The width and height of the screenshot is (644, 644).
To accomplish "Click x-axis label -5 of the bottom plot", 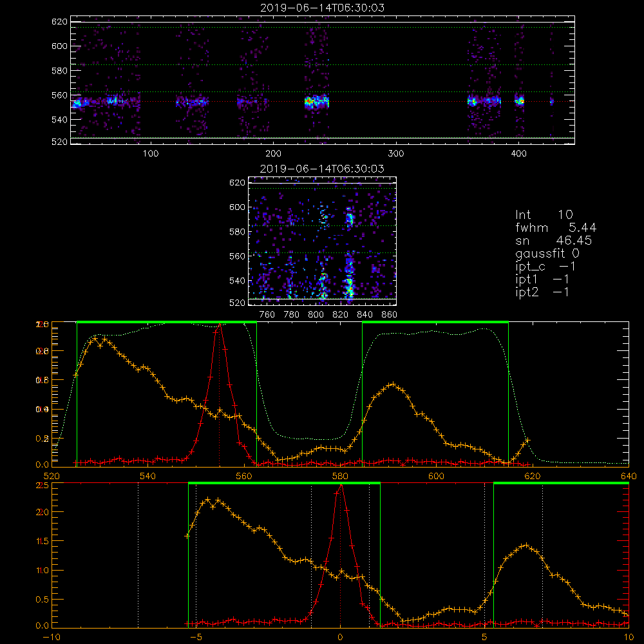I will click(196, 638).
